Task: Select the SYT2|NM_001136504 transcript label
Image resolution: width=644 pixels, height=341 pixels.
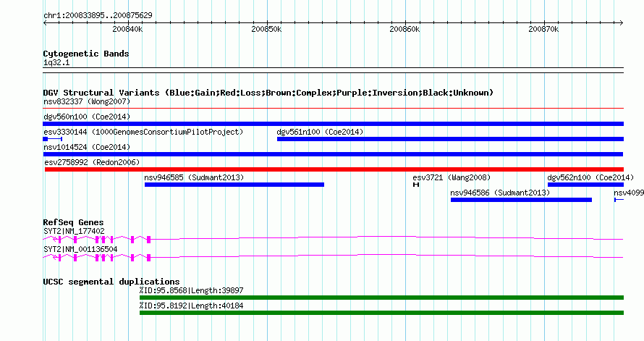Action: coord(80,249)
